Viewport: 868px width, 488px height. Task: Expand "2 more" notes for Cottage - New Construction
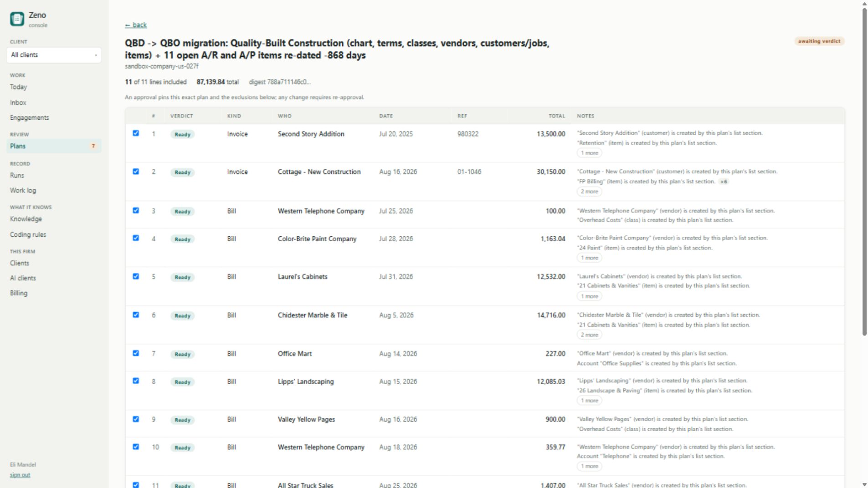click(589, 192)
